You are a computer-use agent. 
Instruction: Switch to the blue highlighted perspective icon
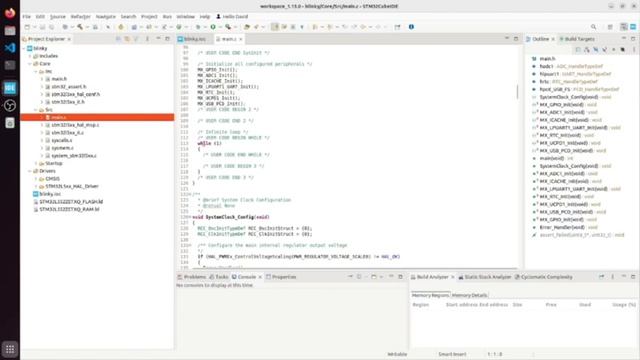click(x=633, y=27)
